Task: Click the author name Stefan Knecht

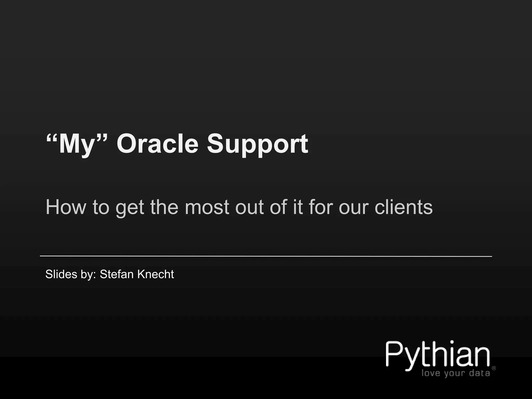Action: click(137, 274)
